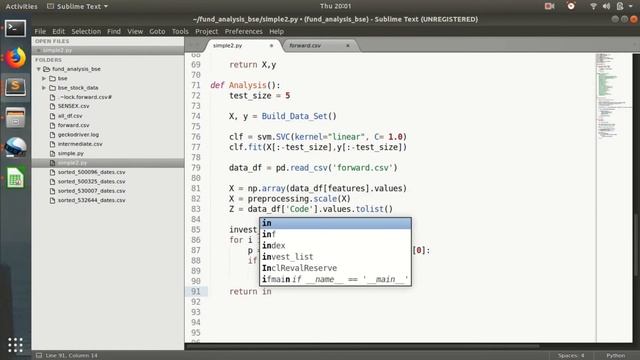Viewport: 640px width, 360px height.
Task: Expand the bse_stock_data folder
Action: [44, 88]
